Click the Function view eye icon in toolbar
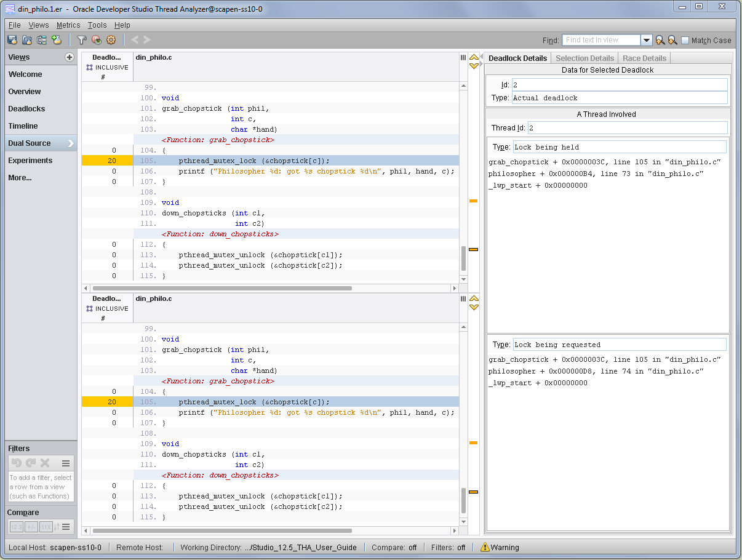742x560 pixels. (x=97, y=40)
